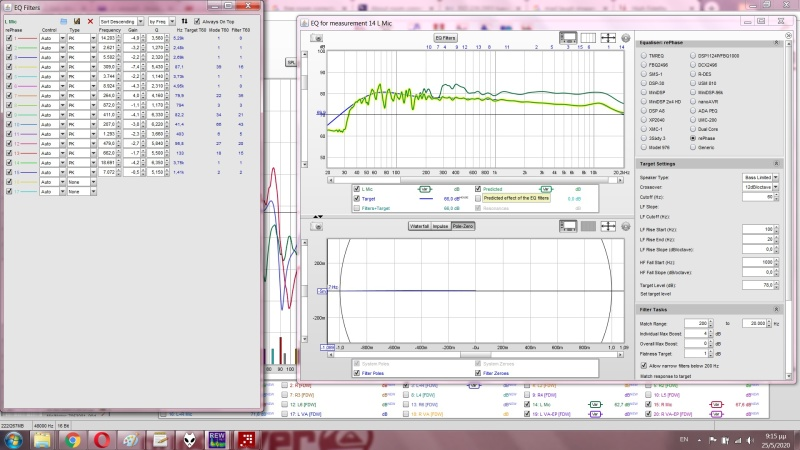
Task: Click the red X delete filters icon
Action: click(91, 20)
